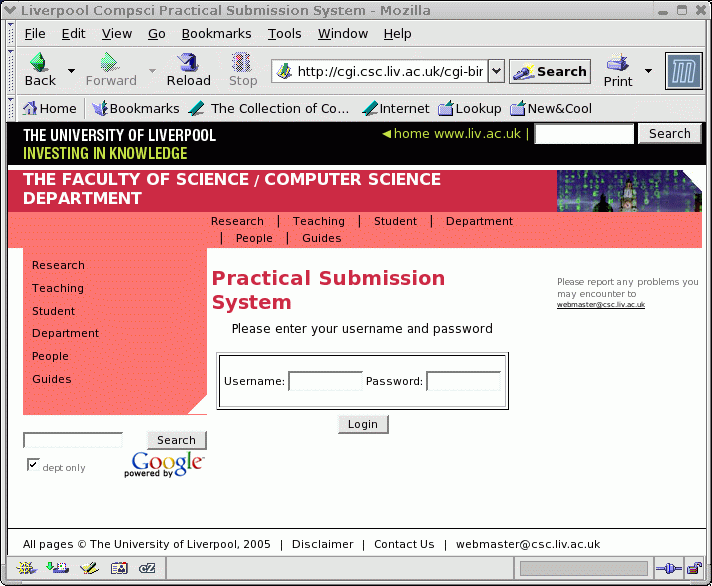Open the Bookmarks menu
This screenshot has height=586, width=712.
click(x=217, y=34)
